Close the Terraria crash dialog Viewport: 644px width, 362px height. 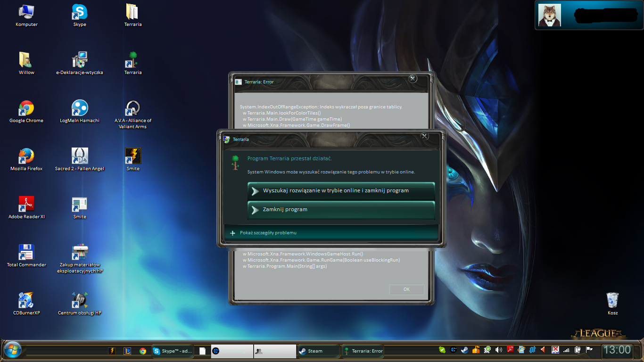click(x=424, y=136)
